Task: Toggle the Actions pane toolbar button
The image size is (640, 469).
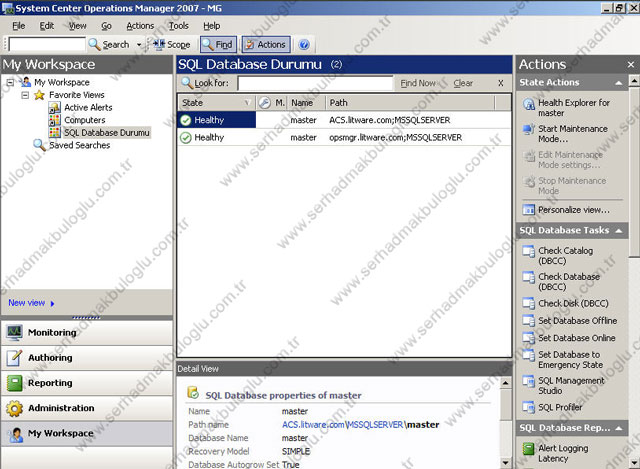Action: pos(265,45)
